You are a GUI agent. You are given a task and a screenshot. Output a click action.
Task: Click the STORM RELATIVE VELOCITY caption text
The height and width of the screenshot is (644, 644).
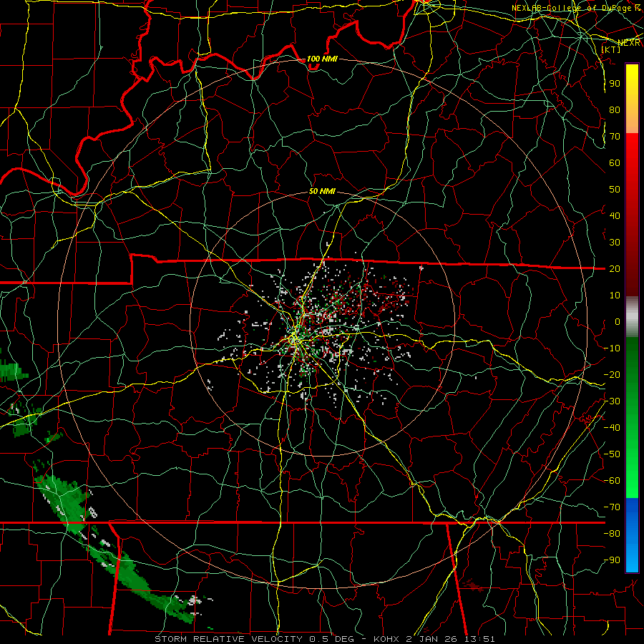tap(228, 639)
